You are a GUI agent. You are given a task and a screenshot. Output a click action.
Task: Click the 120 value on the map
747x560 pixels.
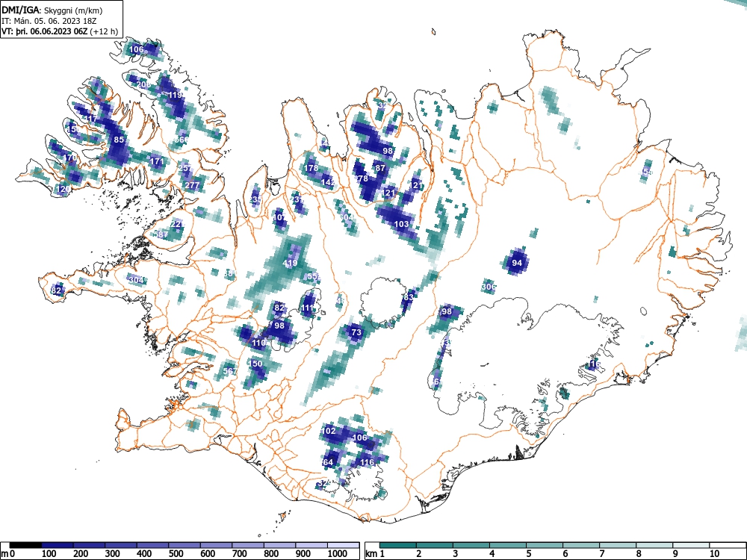[63, 189]
